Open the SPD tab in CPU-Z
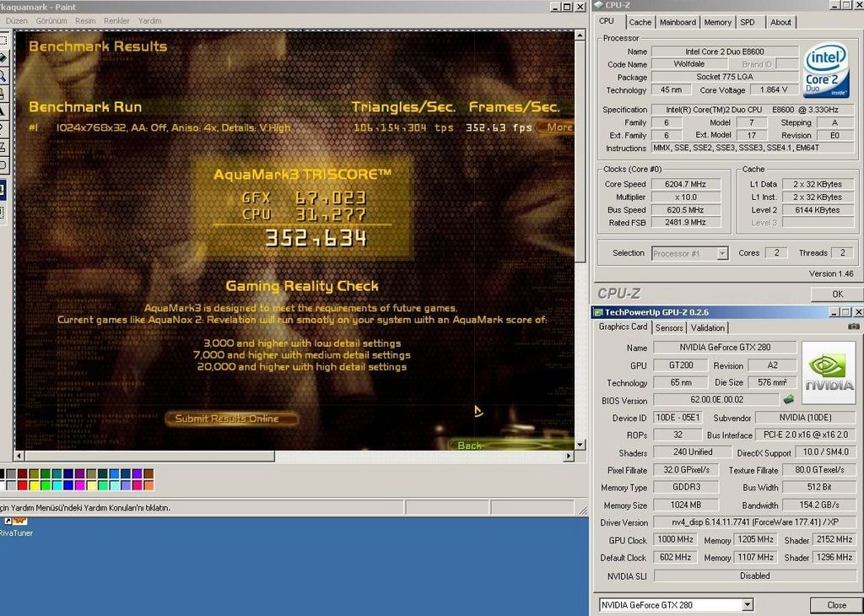This screenshot has width=864, height=616. pos(748,23)
